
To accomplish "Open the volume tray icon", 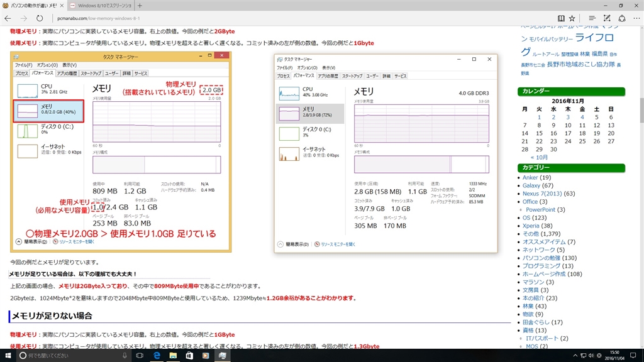I will click(591, 356).
